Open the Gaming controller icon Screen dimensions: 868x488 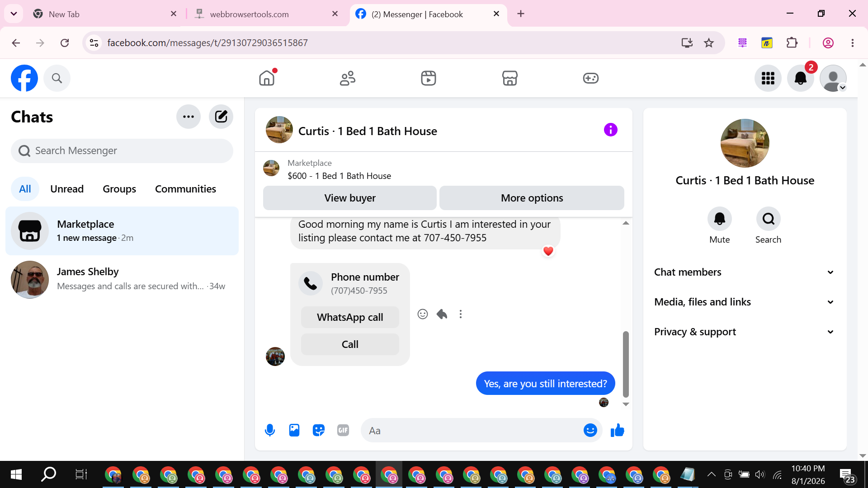[591, 78]
